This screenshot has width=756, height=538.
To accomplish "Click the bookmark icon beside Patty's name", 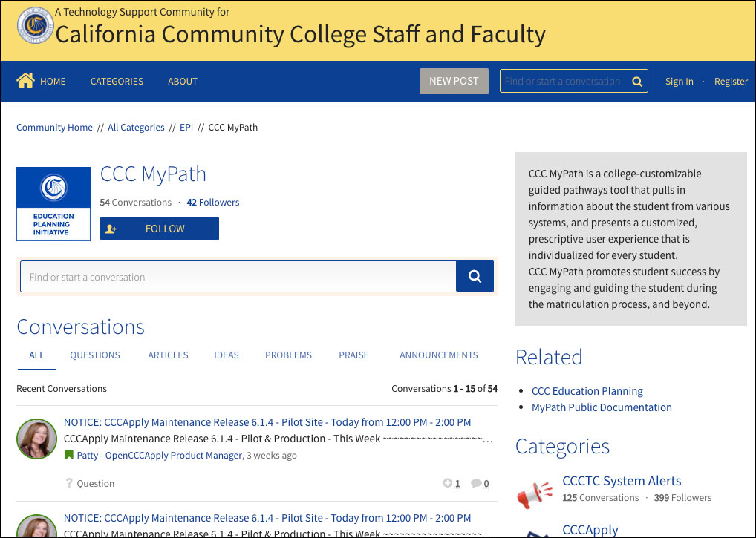I will pos(71,455).
